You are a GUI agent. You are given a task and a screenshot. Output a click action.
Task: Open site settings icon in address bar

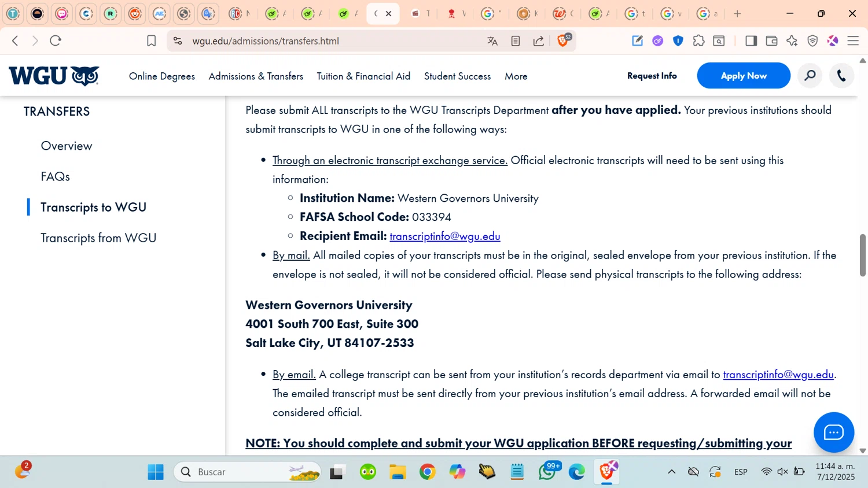point(178,41)
